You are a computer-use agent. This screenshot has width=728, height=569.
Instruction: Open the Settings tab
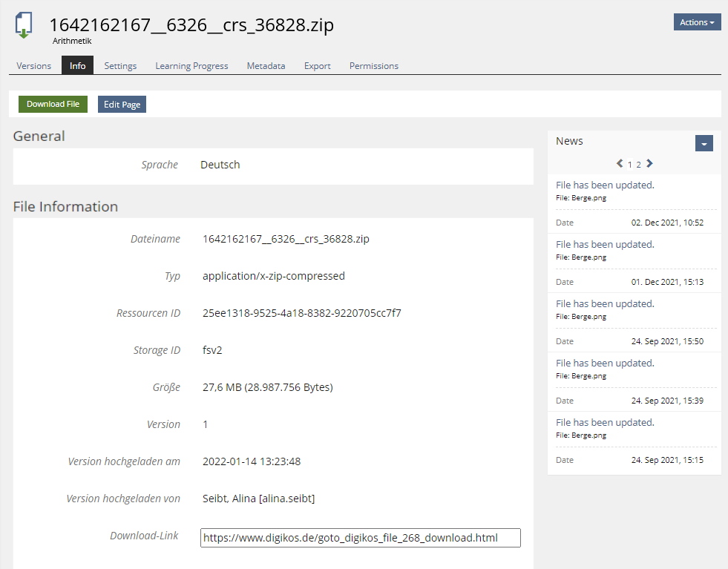coord(120,66)
